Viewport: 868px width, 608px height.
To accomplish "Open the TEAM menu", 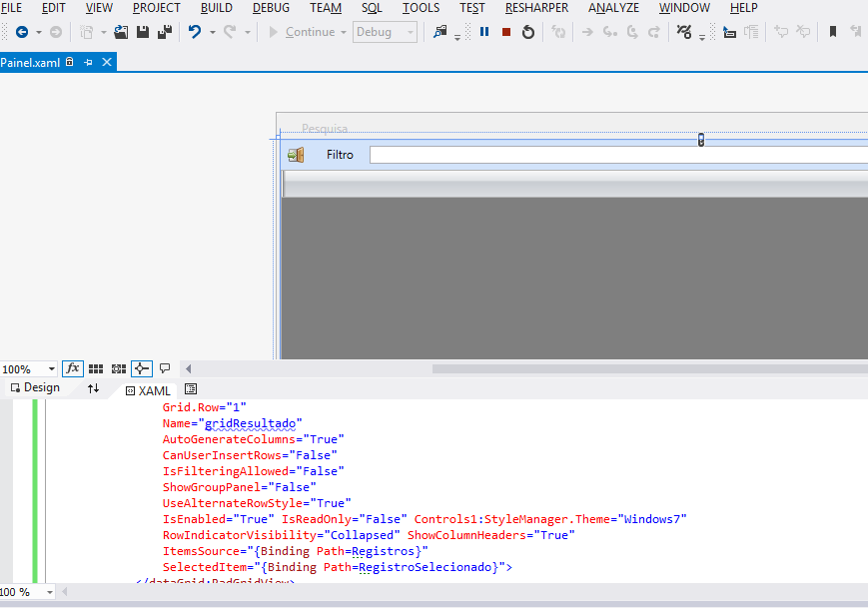I will (x=326, y=8).
